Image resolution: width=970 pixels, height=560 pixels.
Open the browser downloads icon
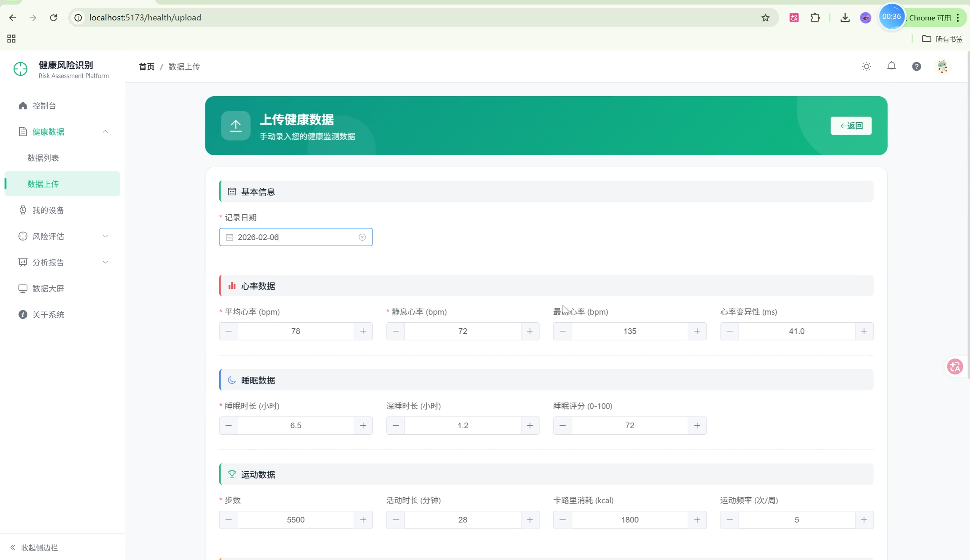(845, 18)
